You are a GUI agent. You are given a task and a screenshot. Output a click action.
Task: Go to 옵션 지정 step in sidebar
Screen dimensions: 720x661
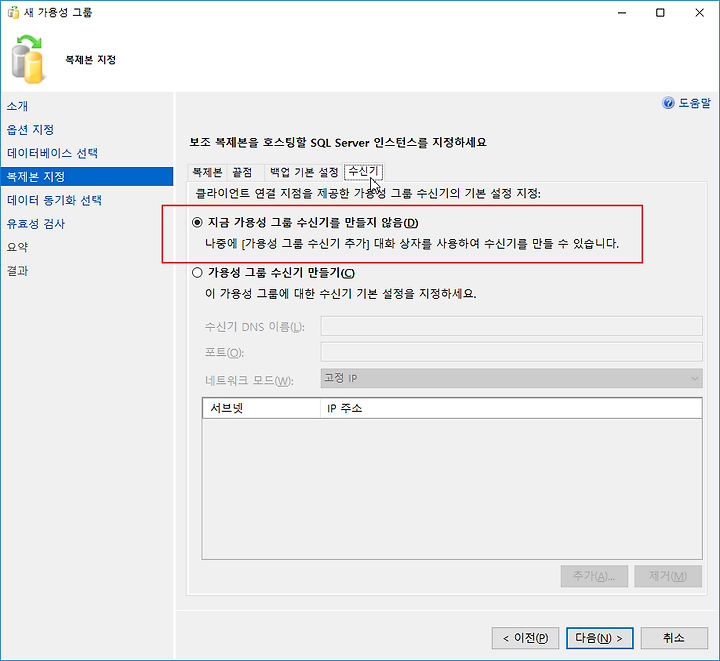[30, 129]
